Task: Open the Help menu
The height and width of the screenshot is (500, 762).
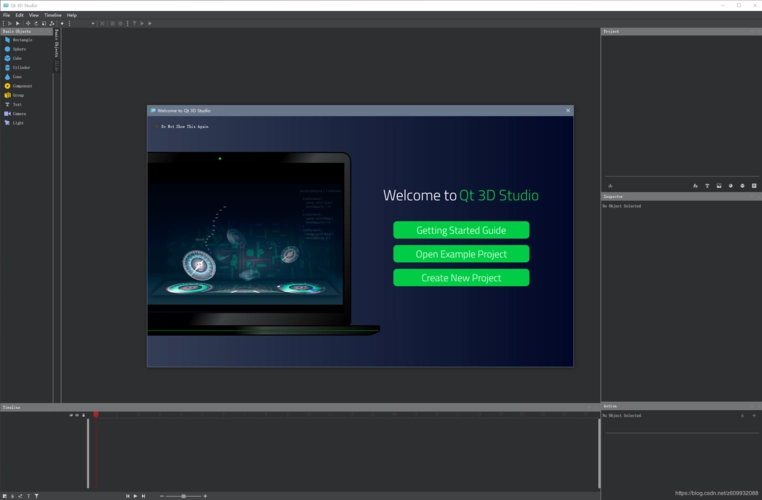Action: coord(72,15)
